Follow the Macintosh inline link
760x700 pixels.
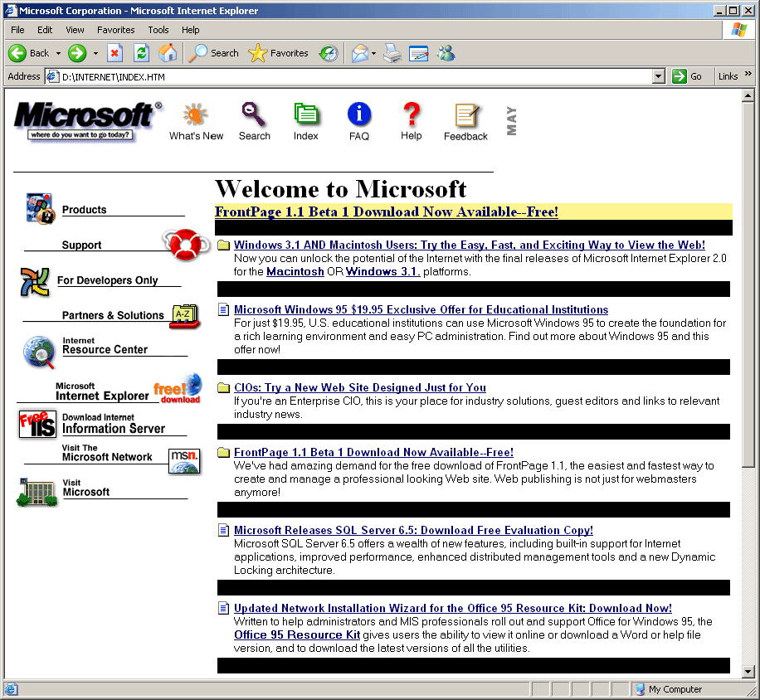tap(295, 272)
